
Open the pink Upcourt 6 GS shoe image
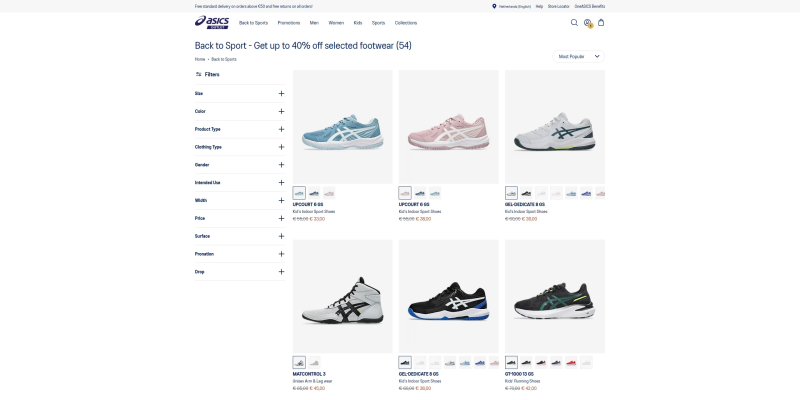tap(449, 127)
